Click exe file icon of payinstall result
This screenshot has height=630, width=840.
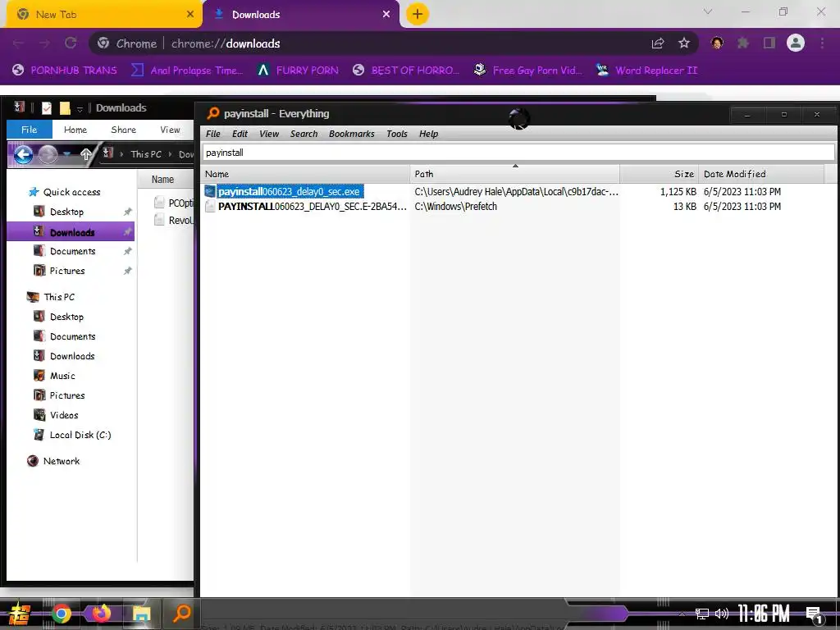click(x=209, y=192)
